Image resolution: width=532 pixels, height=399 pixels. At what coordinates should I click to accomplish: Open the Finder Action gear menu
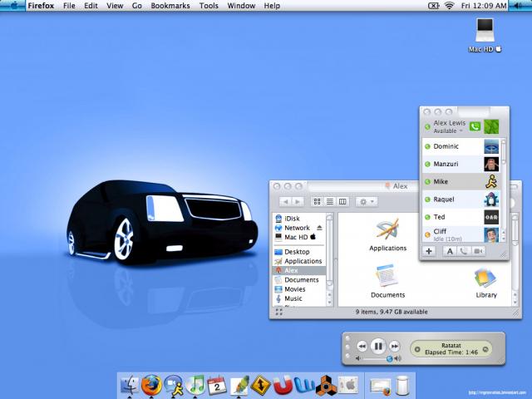coord(367,201)
